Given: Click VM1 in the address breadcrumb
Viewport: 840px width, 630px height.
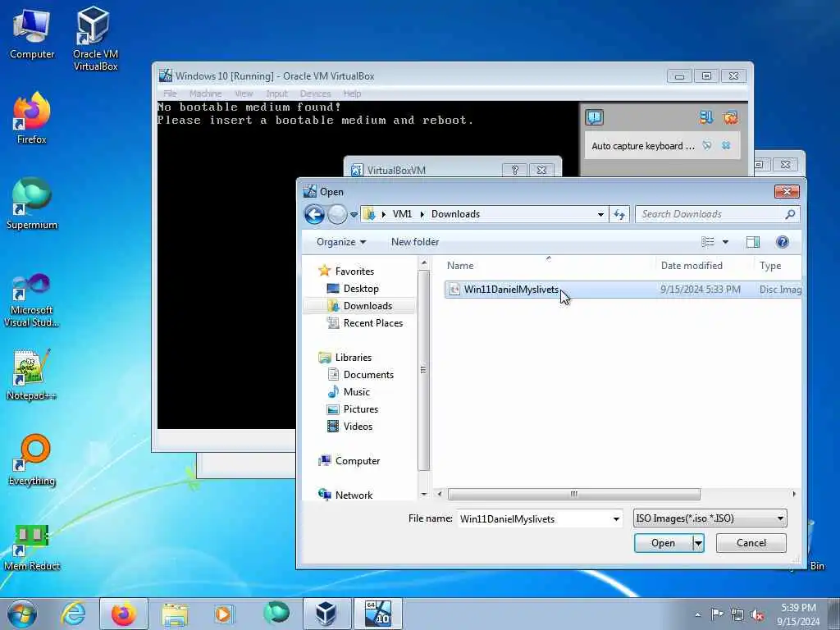Looking at the screenshot, I should click(x=402, y=214).
